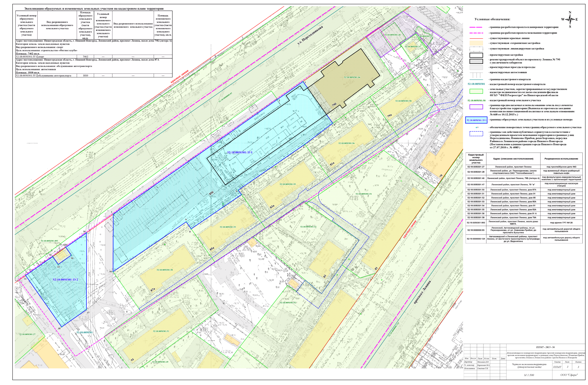Click 'под здание ГРП №126' table cell

coord(561,223)
